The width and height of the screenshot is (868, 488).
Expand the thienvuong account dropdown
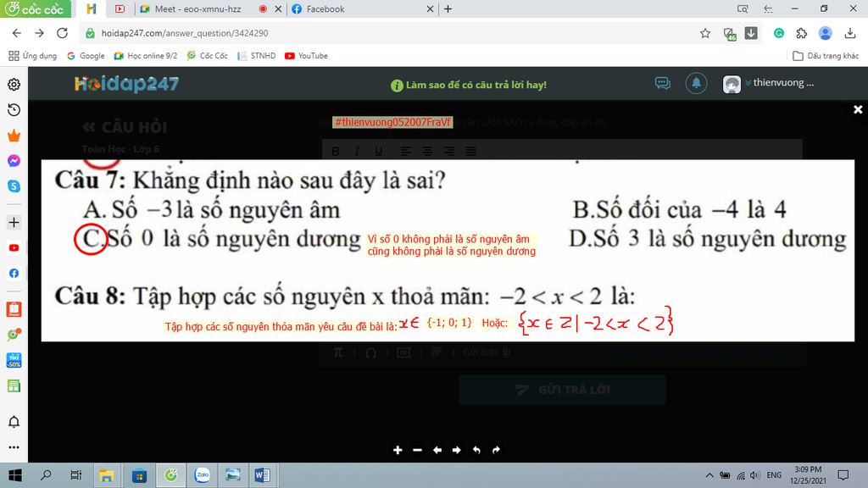748,83
